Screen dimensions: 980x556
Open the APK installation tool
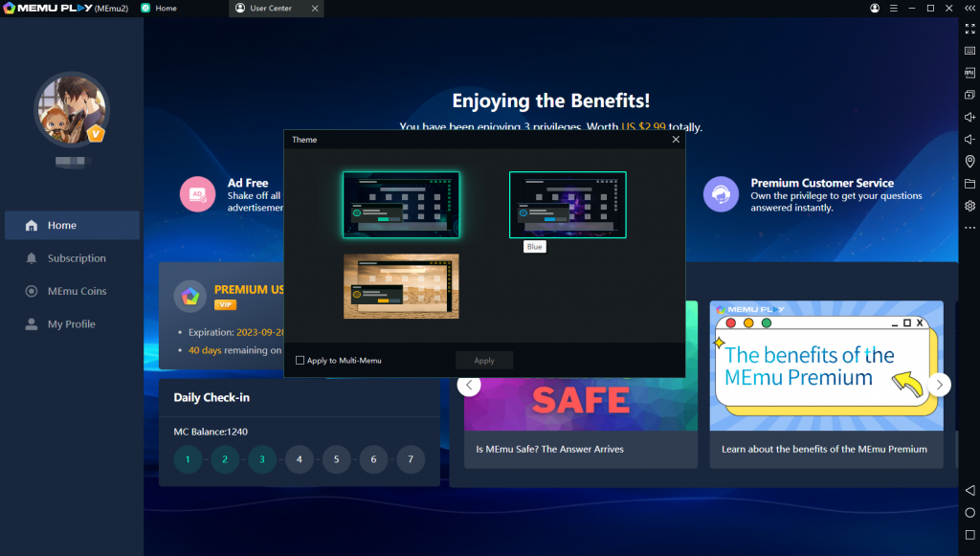(x=969, y=72)
